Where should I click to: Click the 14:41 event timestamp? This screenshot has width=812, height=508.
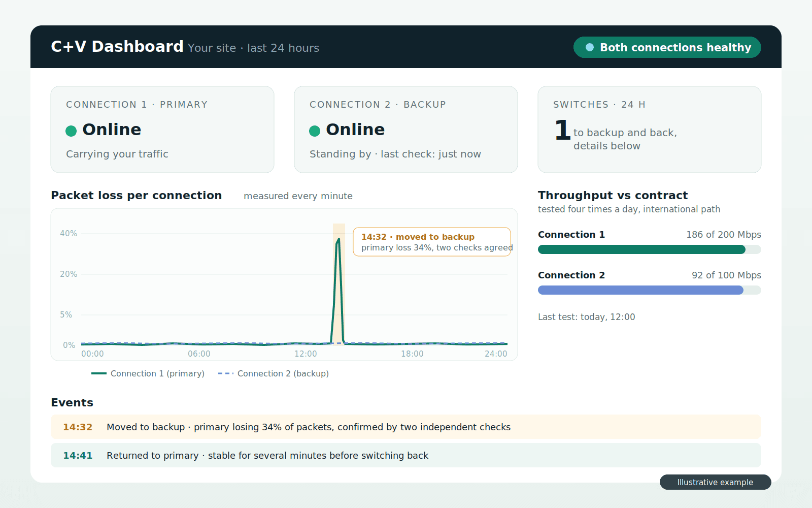click(x=78, y=456)
